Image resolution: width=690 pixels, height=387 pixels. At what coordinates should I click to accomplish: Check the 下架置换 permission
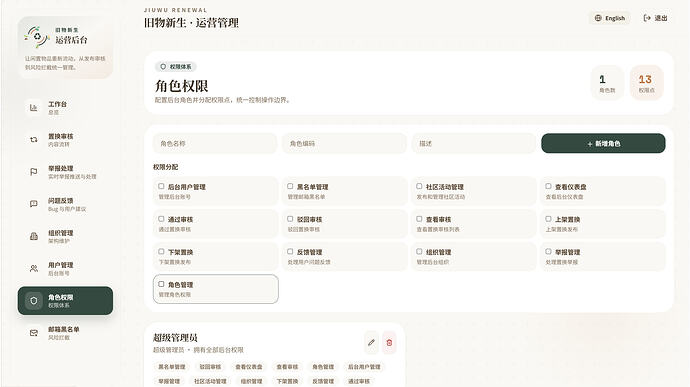[x=161, y=251]
